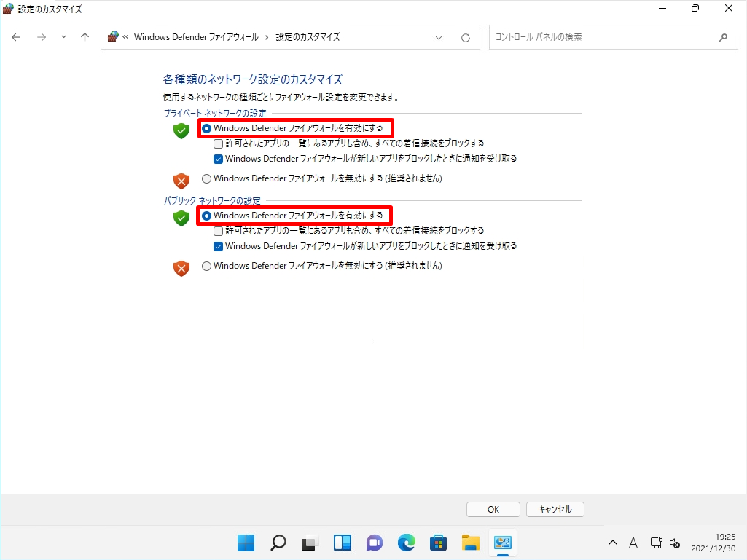Open clock and date 19:25 in taskbar
The height and width of the screenshot is (560, 747).
pyautogui.click(x=713, y=543)
